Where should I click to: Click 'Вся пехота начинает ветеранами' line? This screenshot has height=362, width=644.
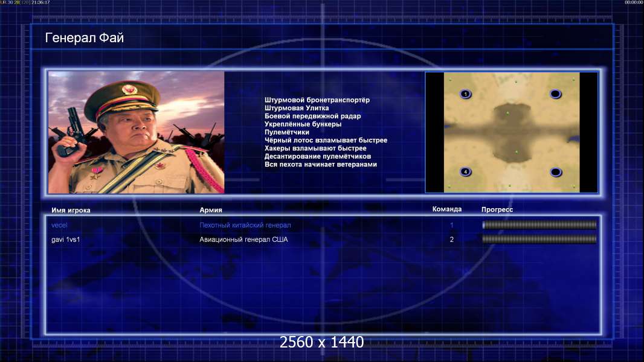click(x=320, y=164)
